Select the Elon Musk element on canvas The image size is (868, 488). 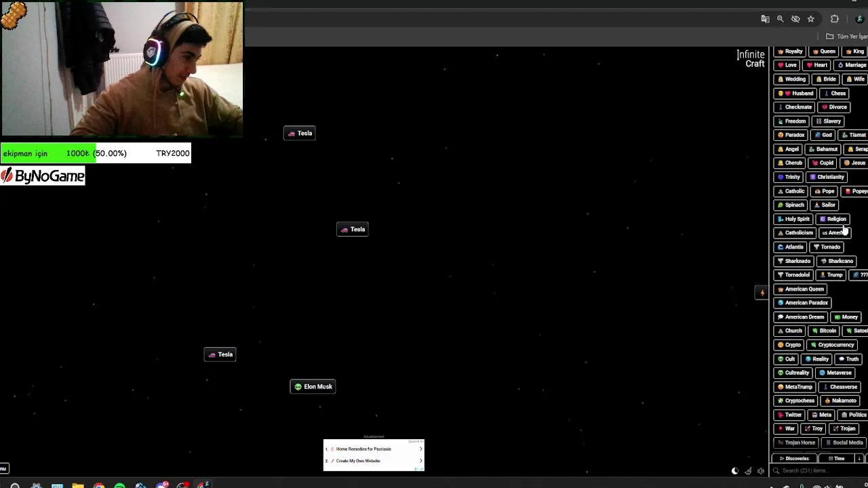(313, 386)
